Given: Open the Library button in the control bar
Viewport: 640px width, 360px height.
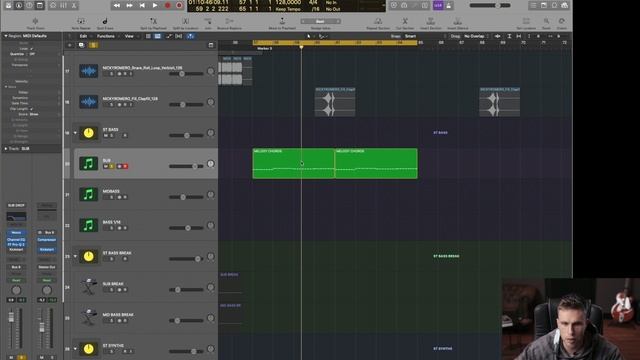Looking at the screenshot, I should (x=8, y=5).
